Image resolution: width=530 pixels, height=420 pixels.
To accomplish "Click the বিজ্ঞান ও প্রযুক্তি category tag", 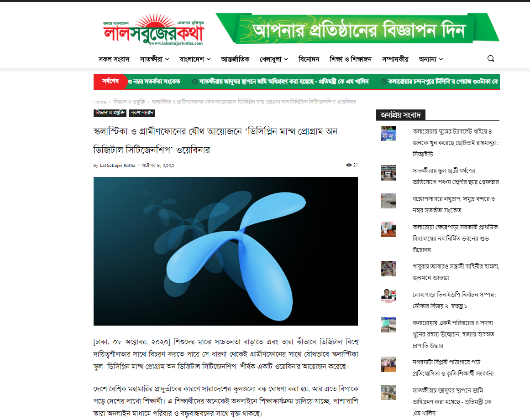I will pyautogui.click(x=110, y=113).
